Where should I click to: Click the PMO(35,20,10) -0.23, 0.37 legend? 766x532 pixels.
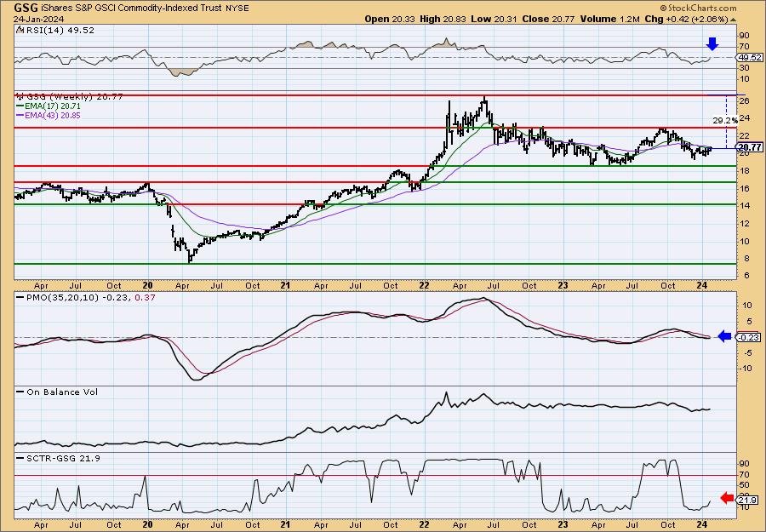(86, 297)
